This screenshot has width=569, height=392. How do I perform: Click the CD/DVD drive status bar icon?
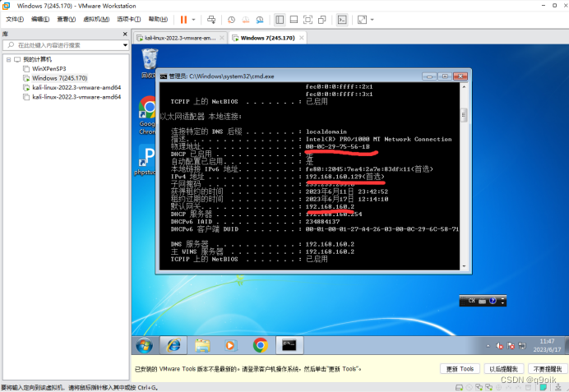coord(469,387)
